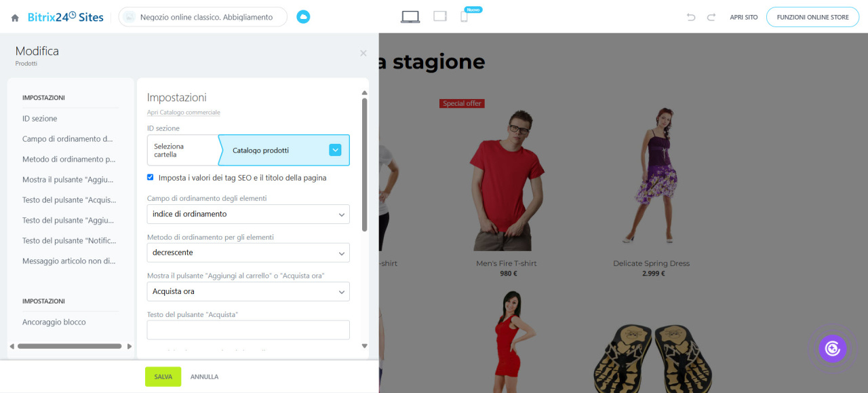Click the site name field Negozio online classico
868x393 pixels.
tap(203, 17)
